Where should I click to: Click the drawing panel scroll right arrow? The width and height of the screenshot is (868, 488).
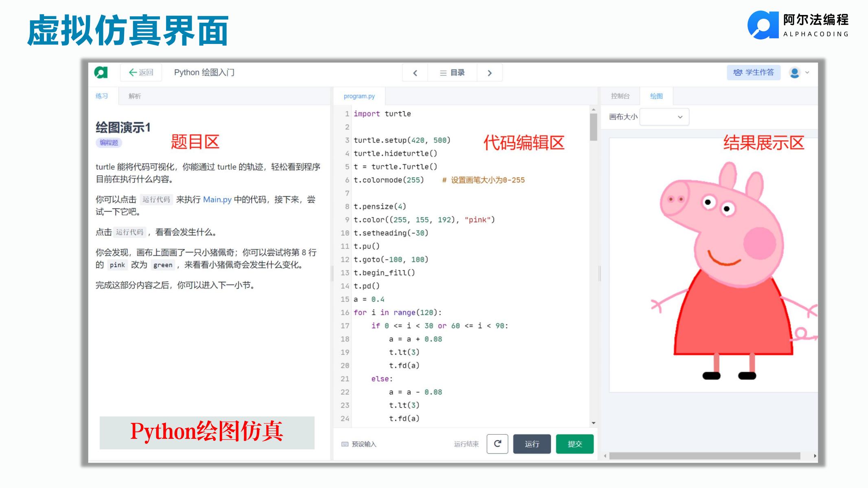pyautogui.click(x=815, y=456)
